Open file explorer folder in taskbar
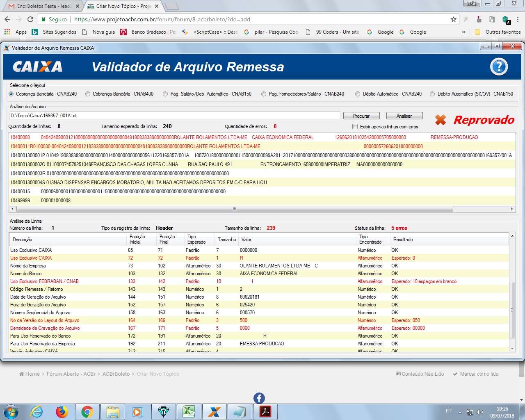 [112, 412]
